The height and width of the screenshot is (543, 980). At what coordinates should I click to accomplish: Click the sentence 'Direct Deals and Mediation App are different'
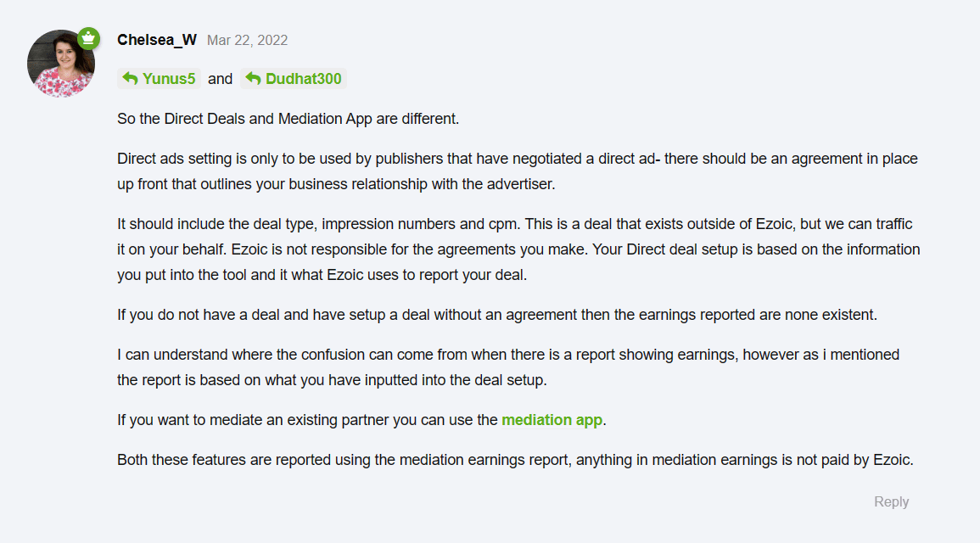(311, 119)
